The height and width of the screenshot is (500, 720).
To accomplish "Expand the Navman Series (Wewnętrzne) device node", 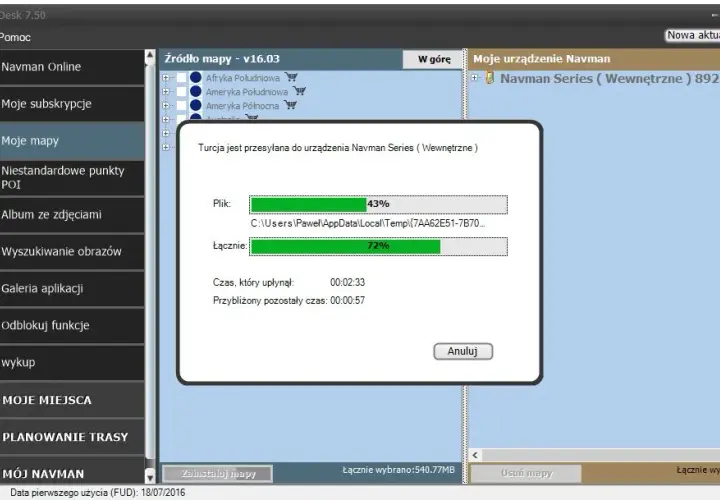I will [x=475, y=78].
